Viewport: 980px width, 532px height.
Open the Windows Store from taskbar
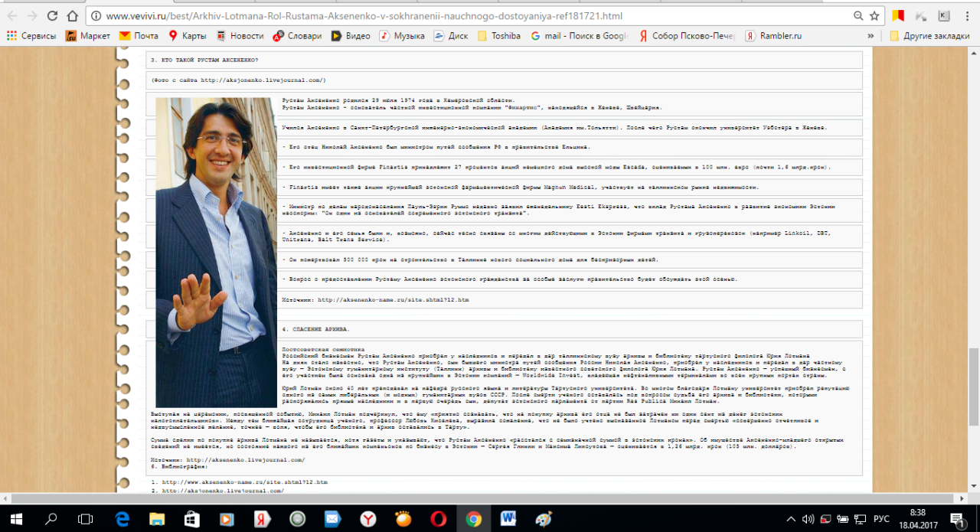192,518
